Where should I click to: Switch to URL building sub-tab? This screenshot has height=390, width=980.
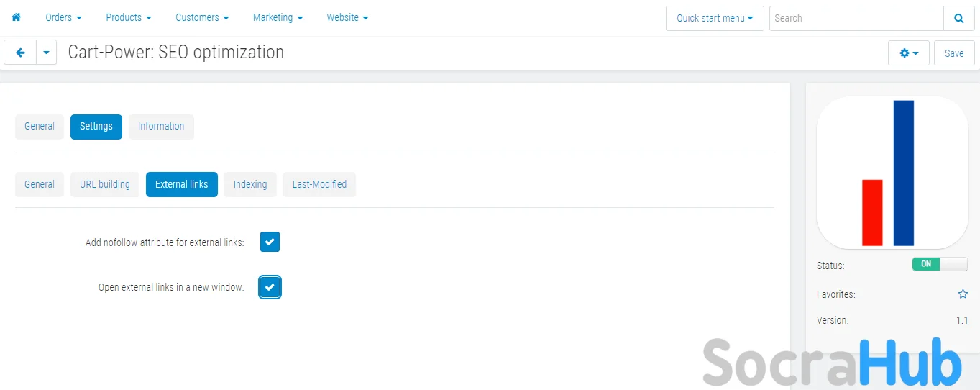(105, 184)
